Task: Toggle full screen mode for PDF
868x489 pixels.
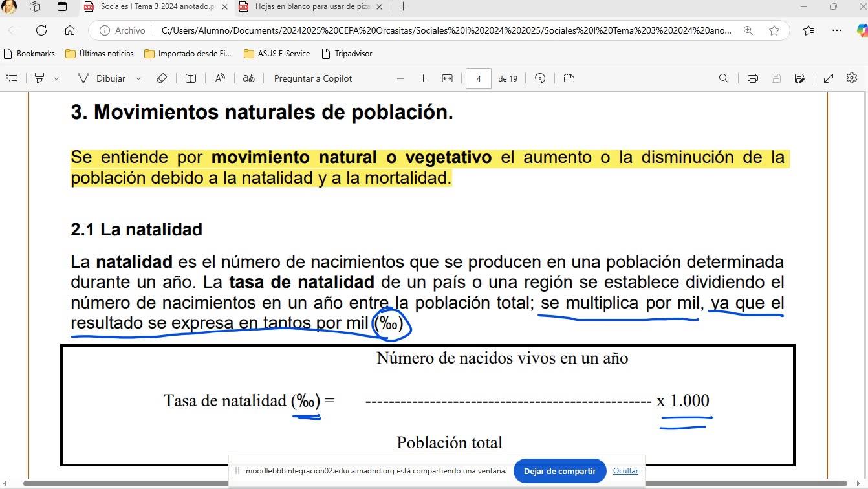Action: click(828, 78)
